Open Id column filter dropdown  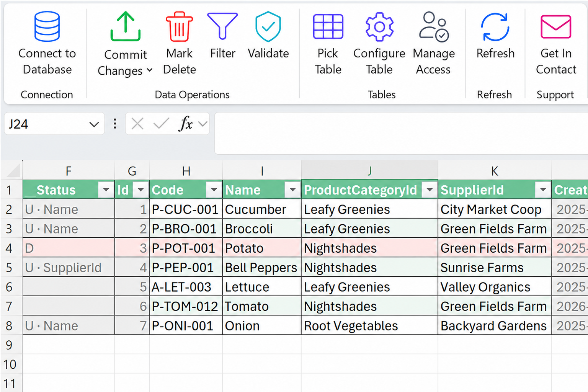coord(140,190)
